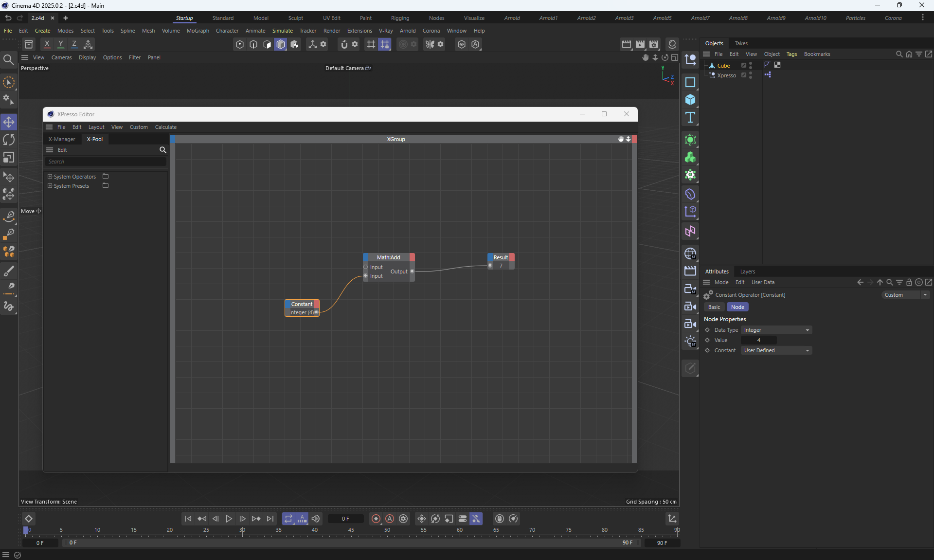Viewport: 934px width, 560px height.
Task: Expand the System Operators tree
Action: [x=50, y=177]
